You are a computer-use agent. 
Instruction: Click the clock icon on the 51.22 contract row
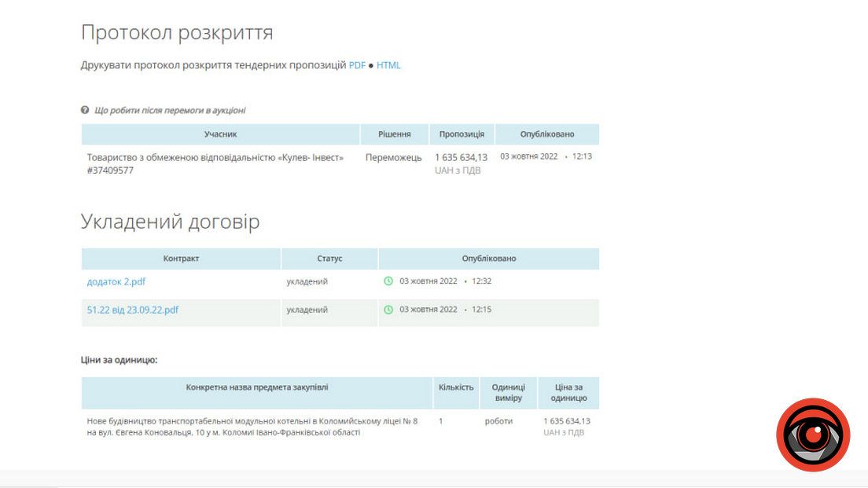click(388, 310)
